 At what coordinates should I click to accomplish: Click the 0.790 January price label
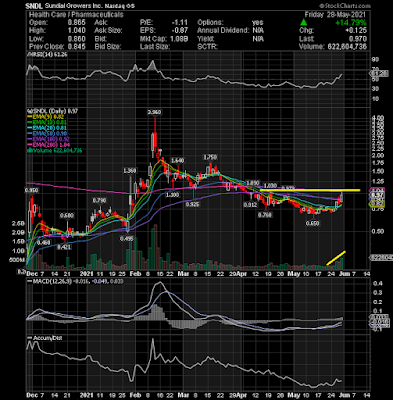(99, 200)
